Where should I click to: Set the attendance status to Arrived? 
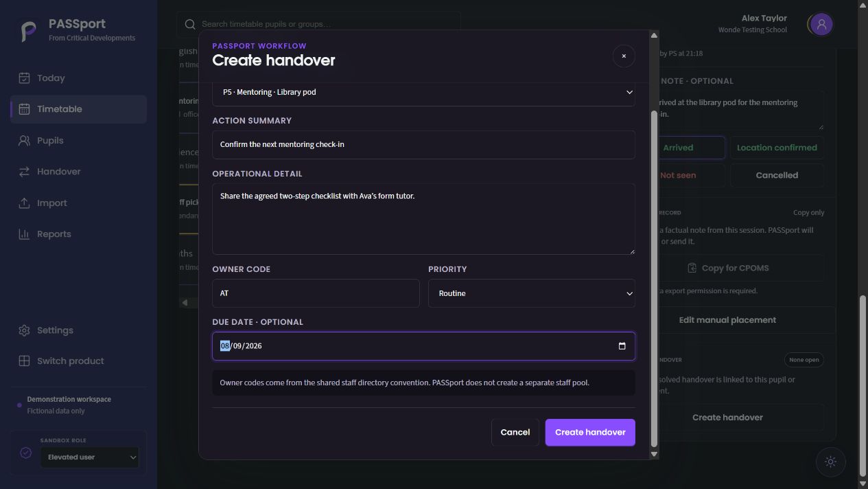[678, 148]
